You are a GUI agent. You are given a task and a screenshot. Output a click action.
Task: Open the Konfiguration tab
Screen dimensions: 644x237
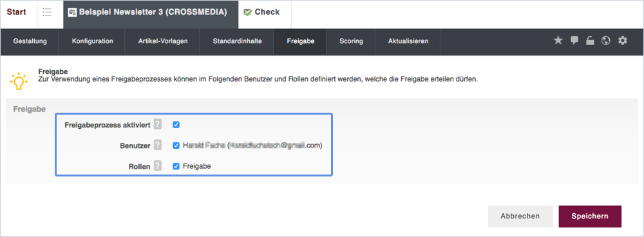[x=92, y=41]
